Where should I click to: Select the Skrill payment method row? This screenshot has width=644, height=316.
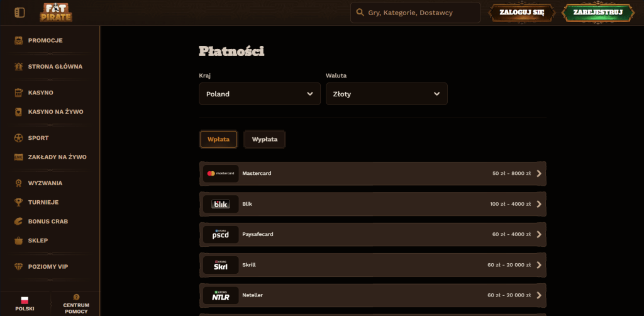click(x=372, y=265)
